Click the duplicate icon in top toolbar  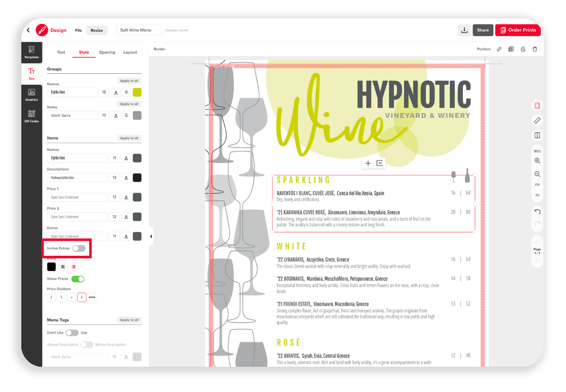click(511, 49)
